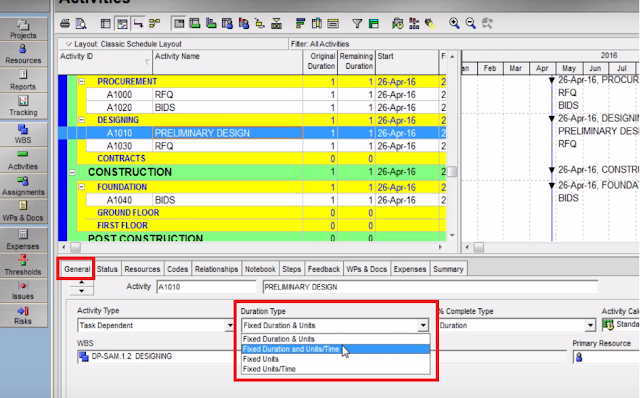
Task: Open Reports in the left sidebar
Action: point(23,80)
